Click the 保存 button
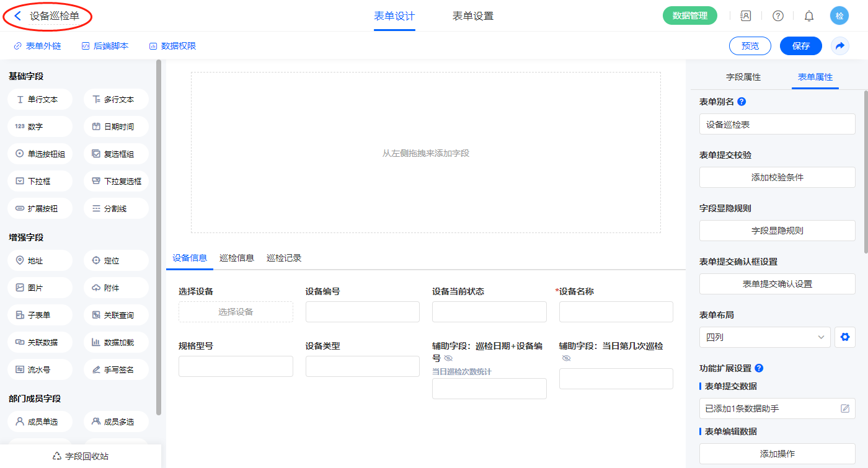The height and width of the screenshot is (468, 868). click(x=800, y=46)
